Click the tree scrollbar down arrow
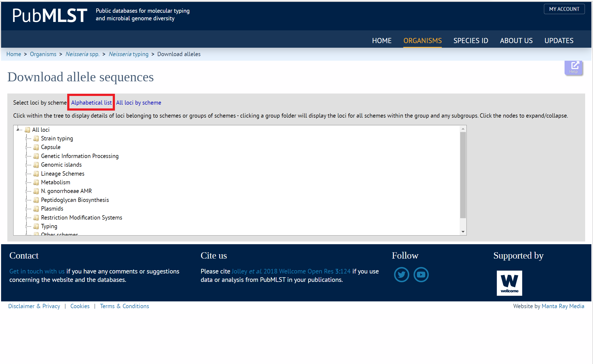This screenshot has height=364, width=593. (x=463, y=232)
